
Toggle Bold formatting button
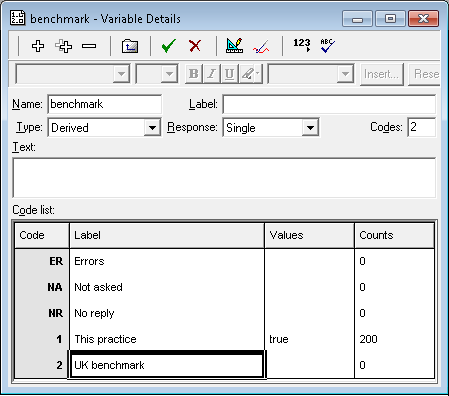click(193, 74)
